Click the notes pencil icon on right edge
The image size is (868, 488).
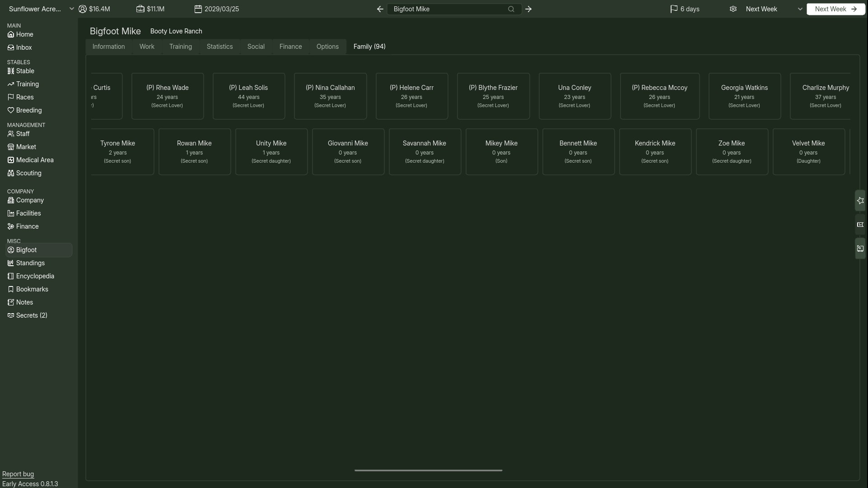(860, 249)
